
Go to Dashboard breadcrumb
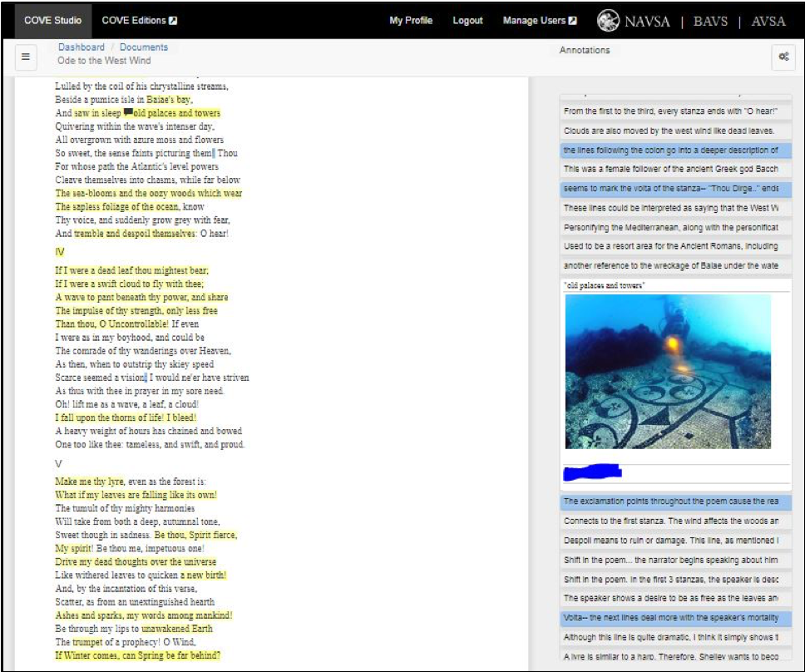pyautogui.click(x=81, y=47)
